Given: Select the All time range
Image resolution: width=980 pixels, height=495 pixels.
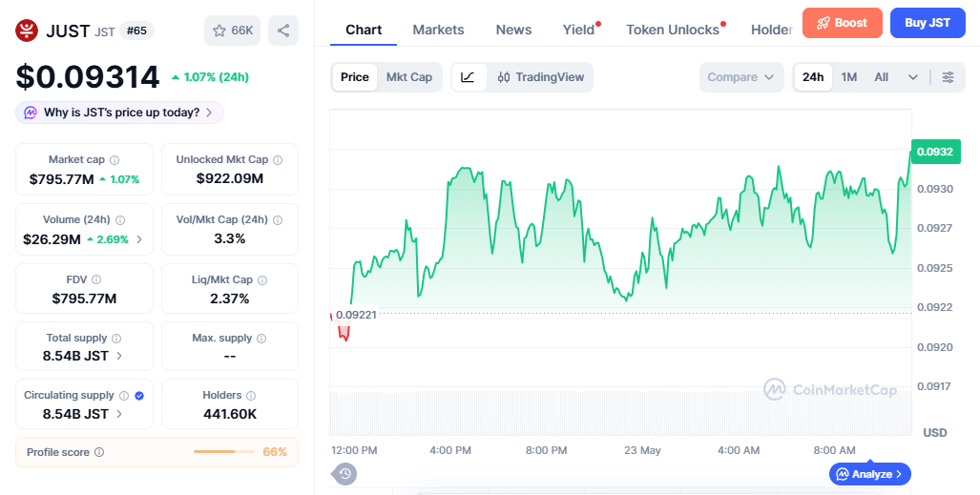Looking at the screenshot, I should (882, 77).
